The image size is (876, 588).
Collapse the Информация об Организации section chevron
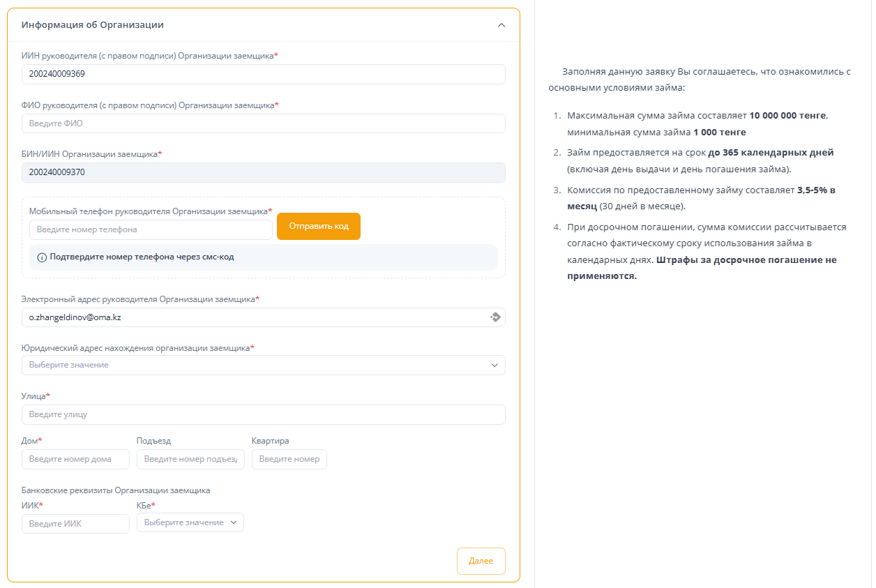(x=501, y=25)
